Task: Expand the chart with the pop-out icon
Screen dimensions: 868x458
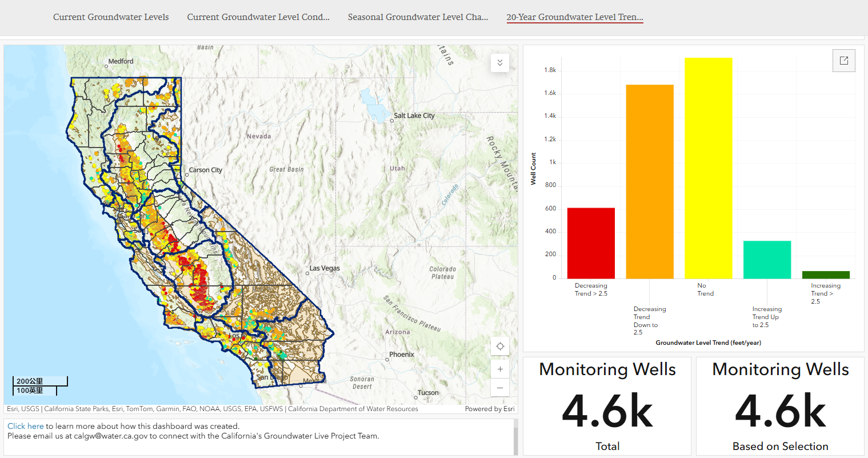Action: pyautogui.click(x=843, y=61)
